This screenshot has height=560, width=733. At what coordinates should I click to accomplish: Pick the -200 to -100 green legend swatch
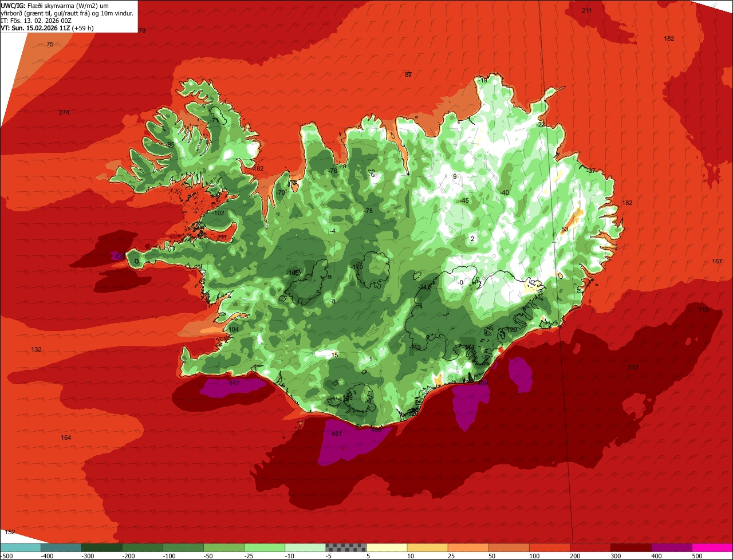pyautogui.click(x=143, y=547)
